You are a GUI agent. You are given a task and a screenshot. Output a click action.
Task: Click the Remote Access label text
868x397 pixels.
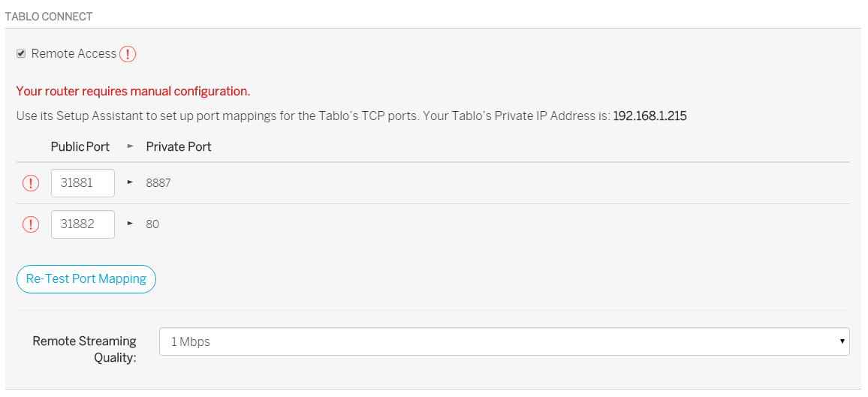pyautogui.click(x=74, y=53)
